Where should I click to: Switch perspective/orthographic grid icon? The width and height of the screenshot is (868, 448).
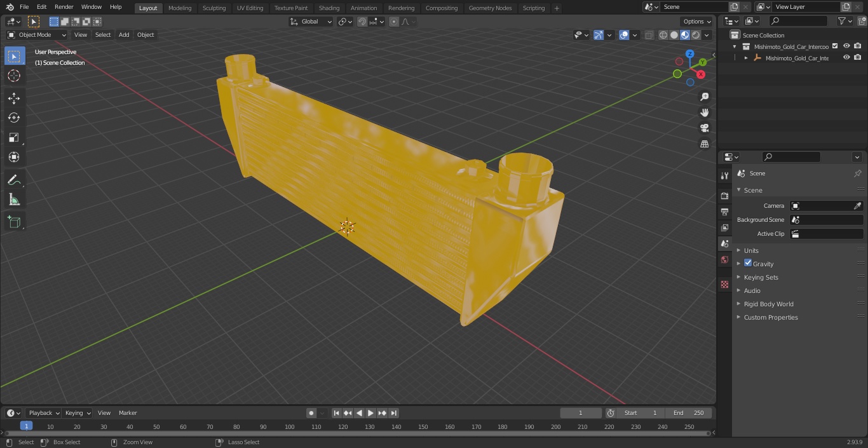click(x=704, y=144)
